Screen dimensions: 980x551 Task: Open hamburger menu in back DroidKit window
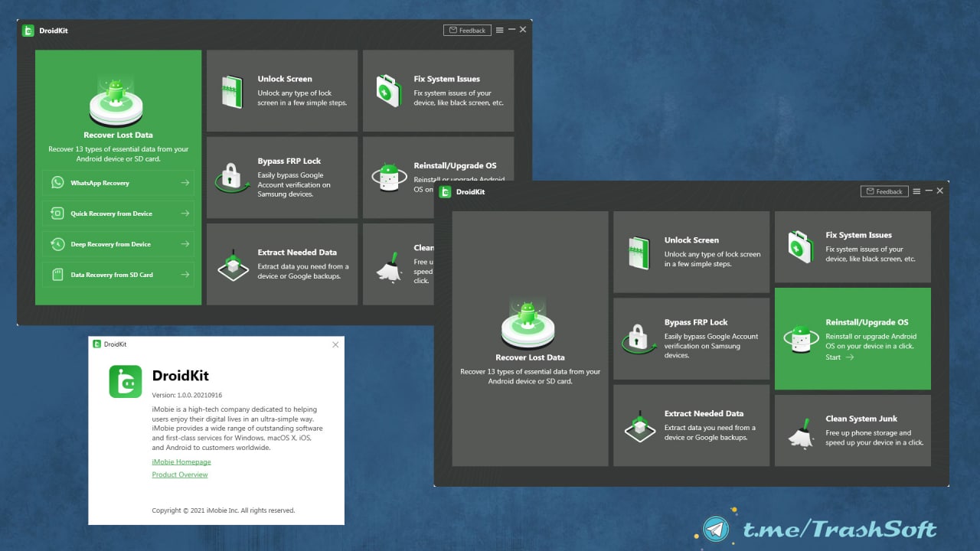[x=500, y=30]
